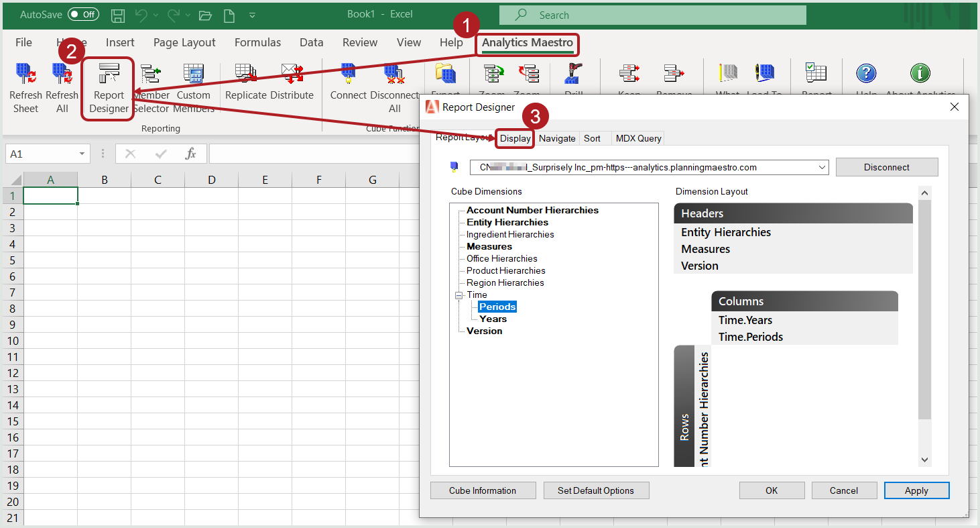Click the first Zoom icon with green arrow
This screenshot has width=980, height=528.
[493, 74]
